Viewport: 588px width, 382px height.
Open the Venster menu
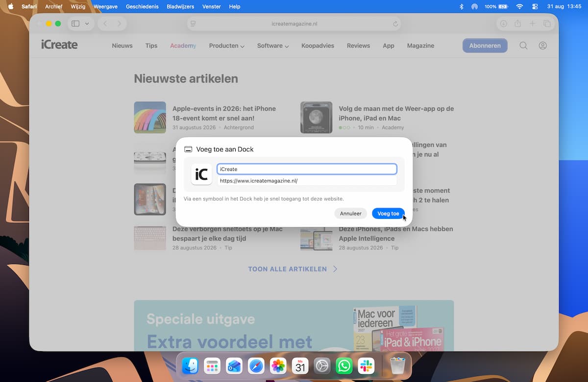tap(212, 6)
